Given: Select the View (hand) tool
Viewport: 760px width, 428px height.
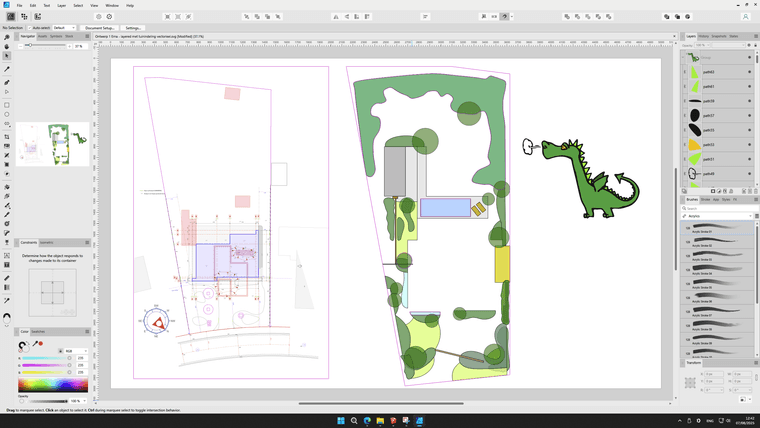Looking at the screenshot, I should coord(7,47).
